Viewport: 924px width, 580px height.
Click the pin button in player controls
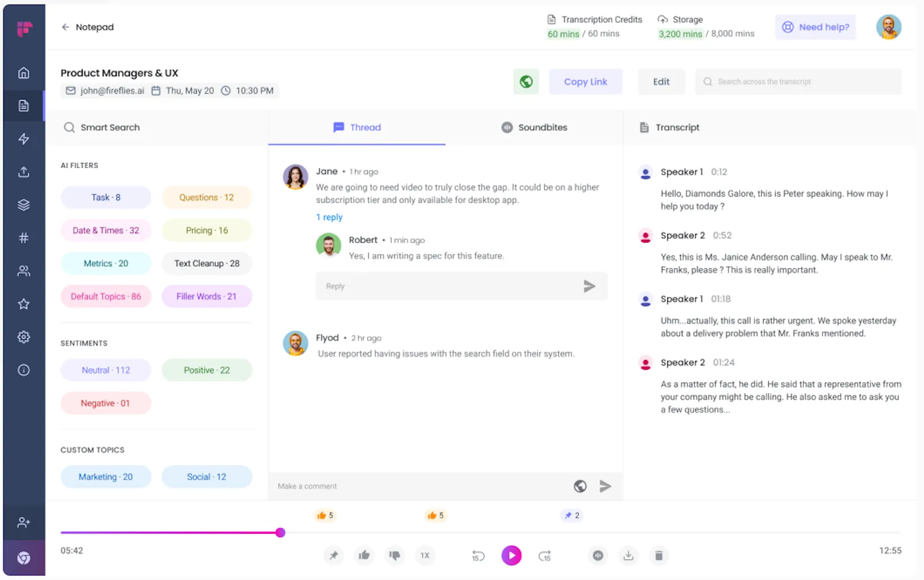click(334, 556)
